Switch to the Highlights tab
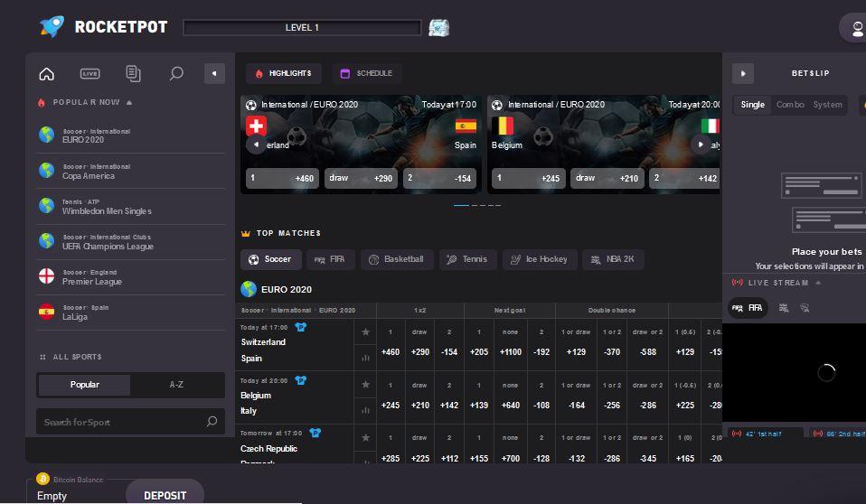Viewport: 866px width, 504px height. pyautogui.click(x=284, y=73)
